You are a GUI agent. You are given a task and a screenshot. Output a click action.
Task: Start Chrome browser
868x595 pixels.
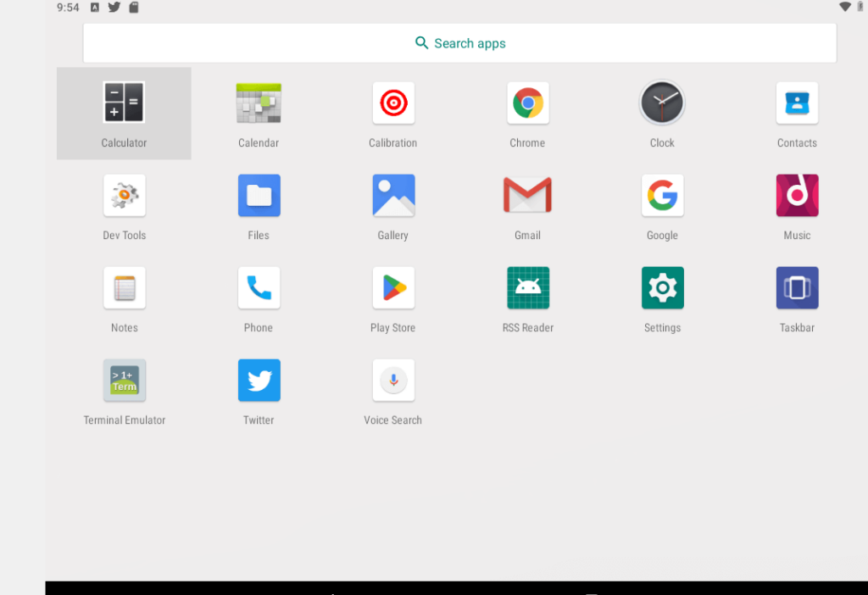pyautogui.click(x=527, y=103)
